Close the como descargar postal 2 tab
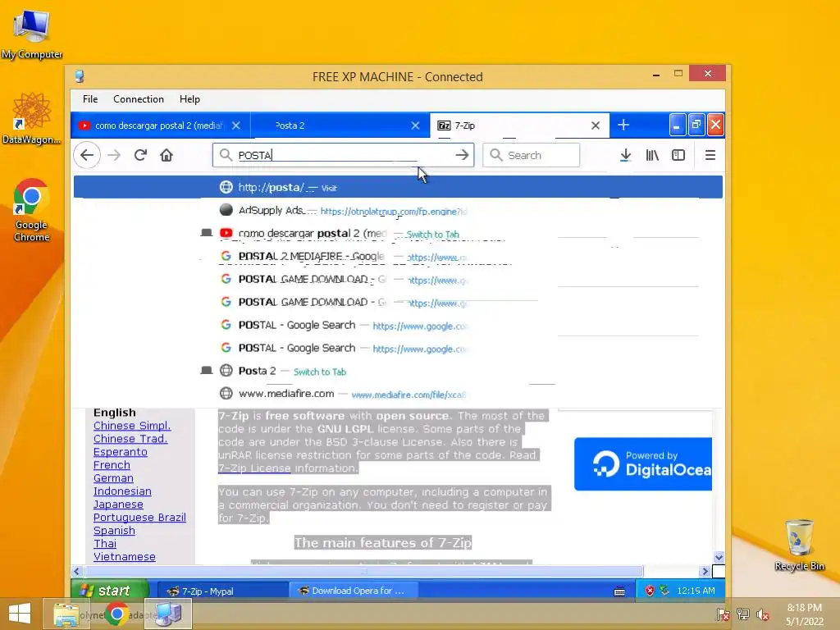 (236, 126)
